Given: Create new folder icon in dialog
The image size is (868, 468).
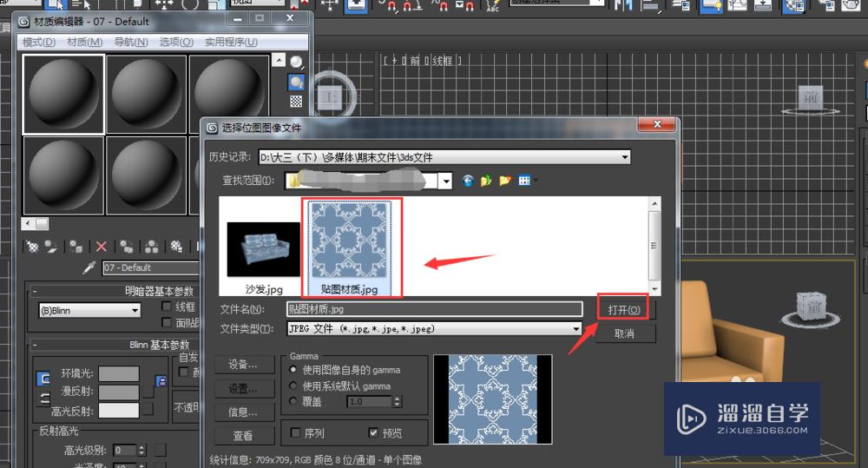Looking at the screenshot, I should [x=505, y=181].
